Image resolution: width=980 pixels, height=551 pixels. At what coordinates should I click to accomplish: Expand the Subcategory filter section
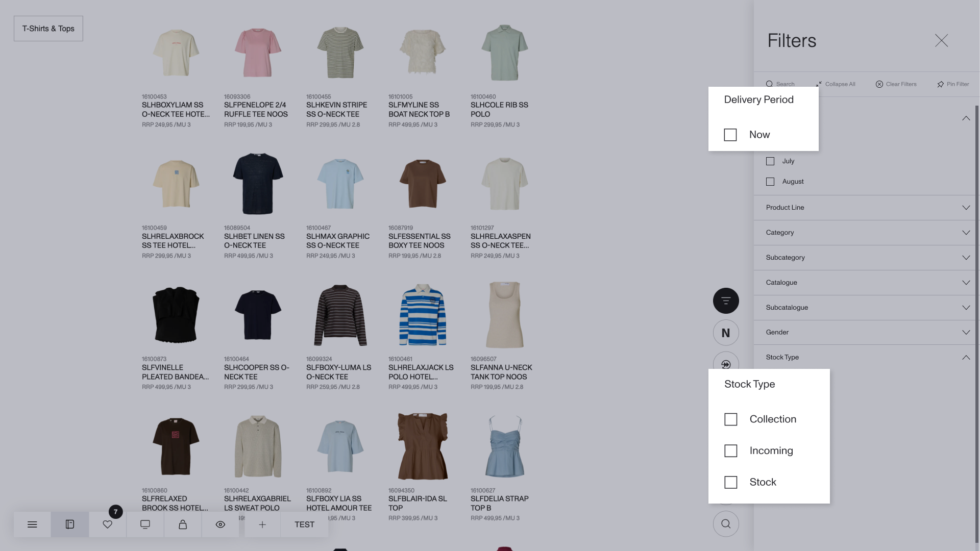(866, 258)
